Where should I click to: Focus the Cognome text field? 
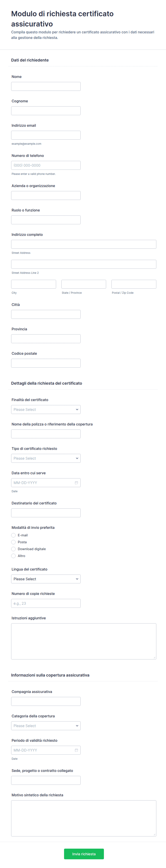click(46, 111)
